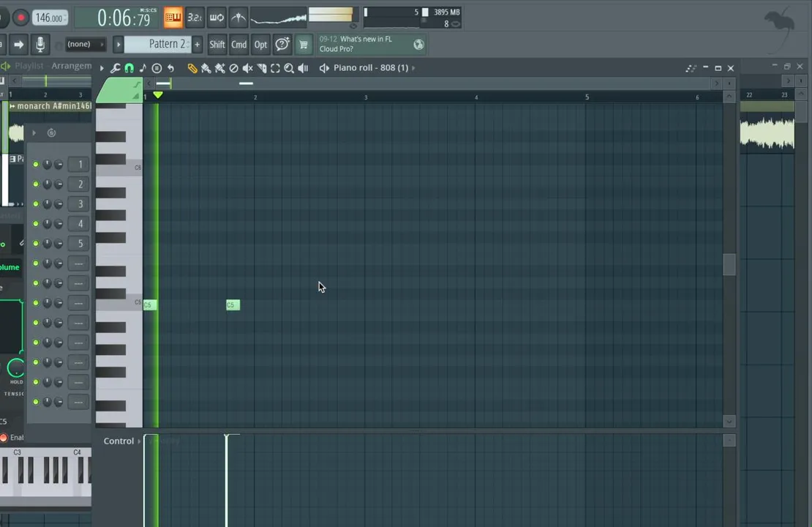Click the Playback speaker-bars tool

coord(303,68)
